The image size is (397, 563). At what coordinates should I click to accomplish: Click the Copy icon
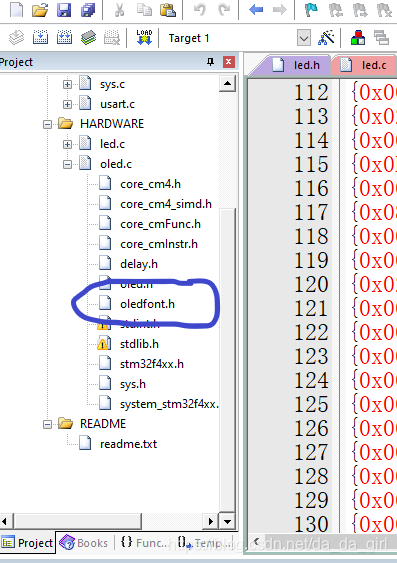144,9
